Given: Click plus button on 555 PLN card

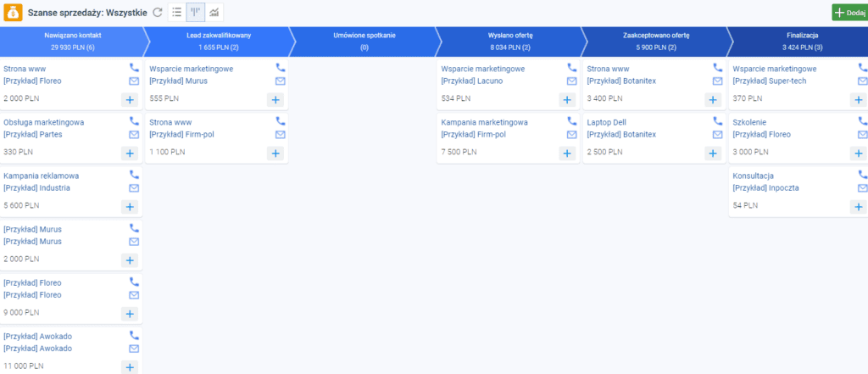Looking at the screenshot, I should pos(275,99).
